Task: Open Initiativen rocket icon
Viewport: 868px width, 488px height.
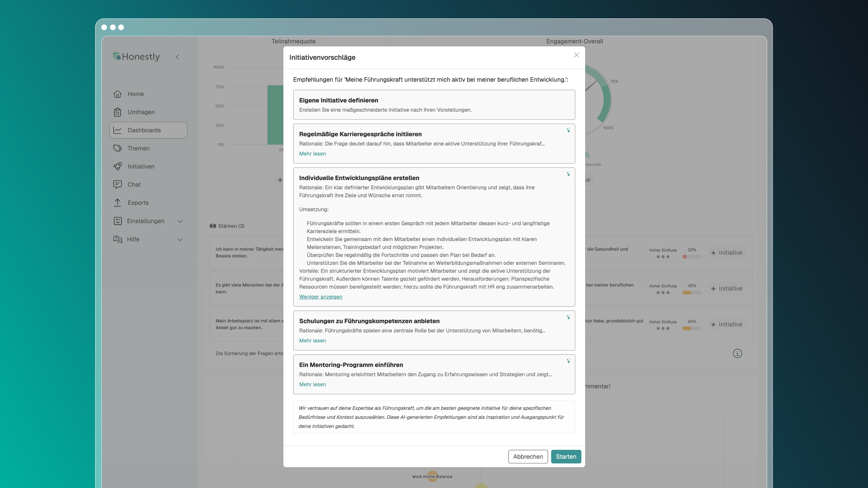Action: click(x=117, y=166)
